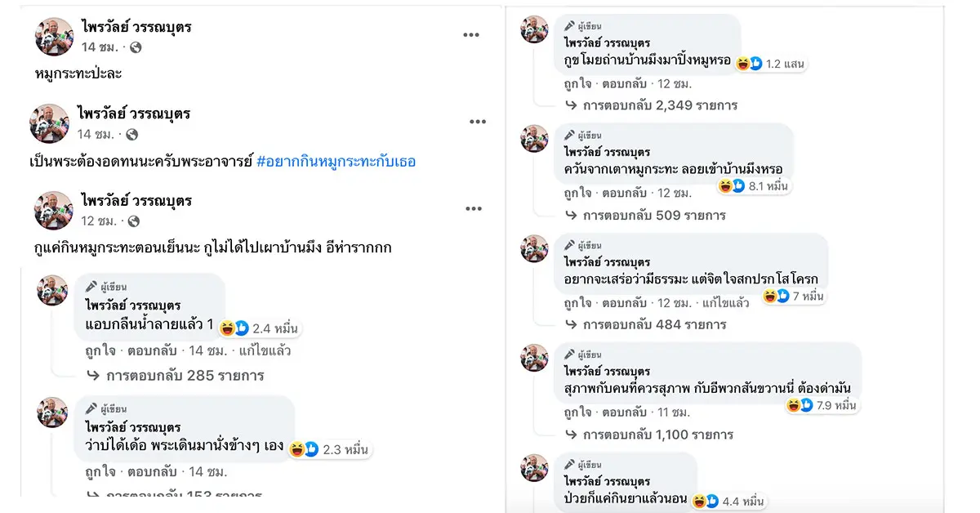This screenshot has width=980, height=513.
Task: Open three-dot menu on the 12 ชม. post
Action: (474, 208)
